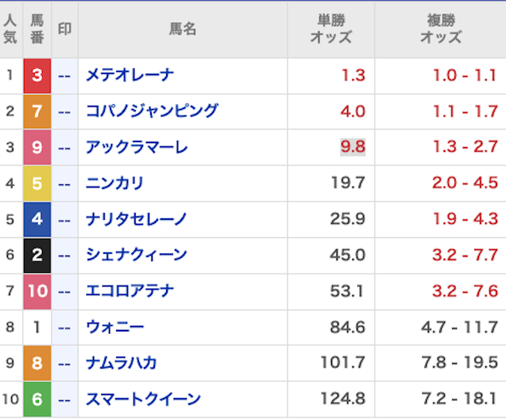
Task: Select the アックラマーレ horse name
Action: (x=137, y=148)
